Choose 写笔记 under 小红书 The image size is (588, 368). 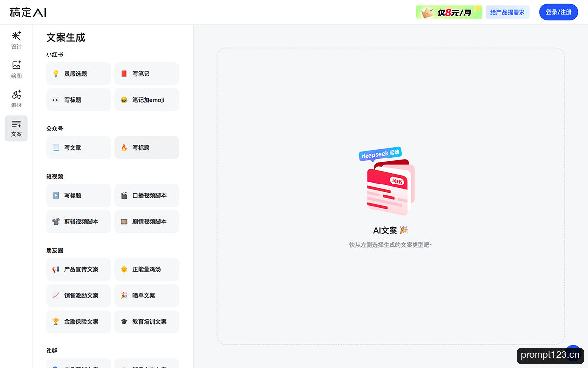147,74
